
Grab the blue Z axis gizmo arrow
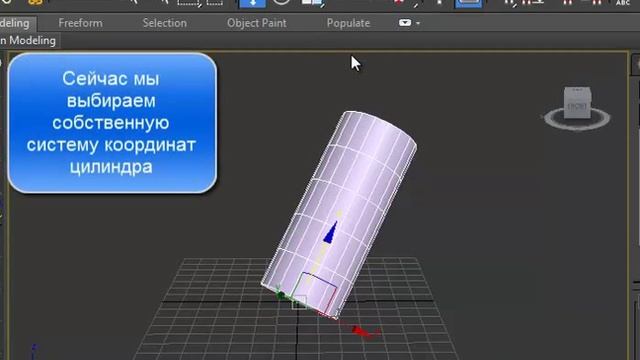click(x=331, y=232)
